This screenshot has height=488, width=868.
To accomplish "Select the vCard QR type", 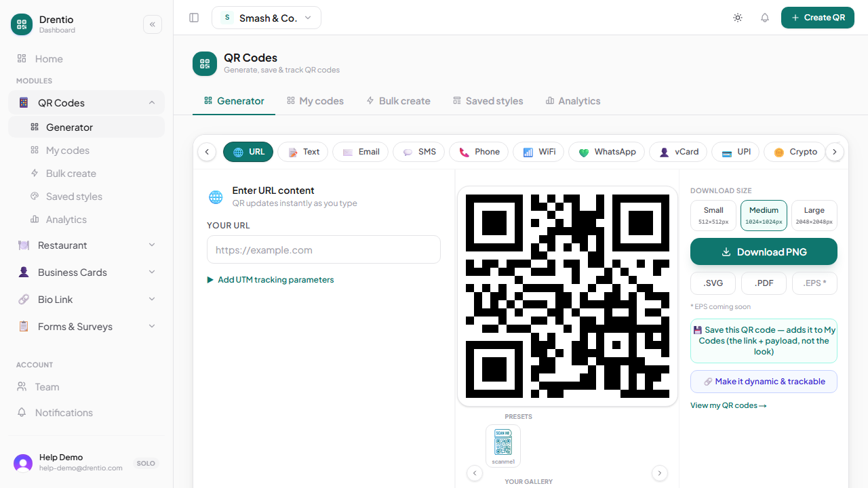I will 679,152.
